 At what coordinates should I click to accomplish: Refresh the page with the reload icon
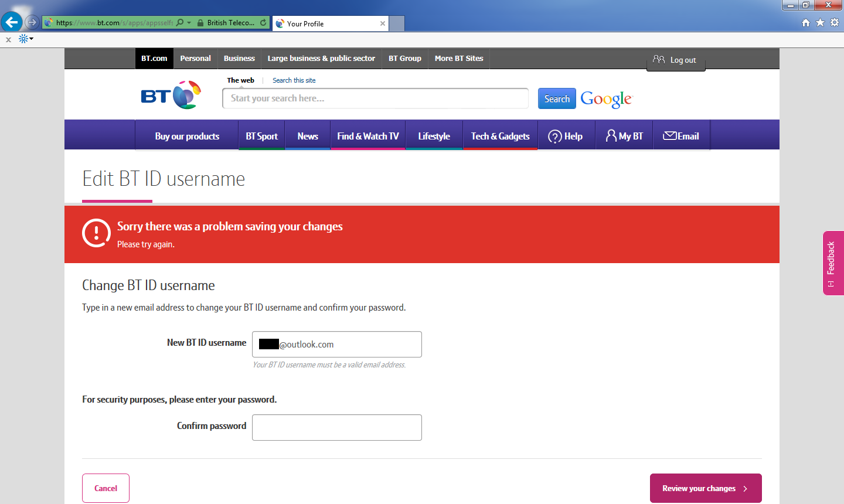point(262,22)
